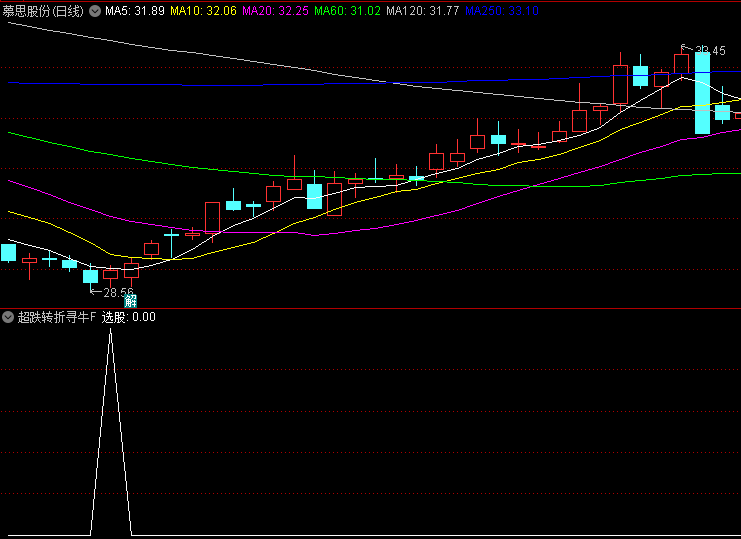The width and height of the screenshot is (741, 539).
Task: Open dropdown next to 慕思股份(日线) title
Action: coord(95,11)
